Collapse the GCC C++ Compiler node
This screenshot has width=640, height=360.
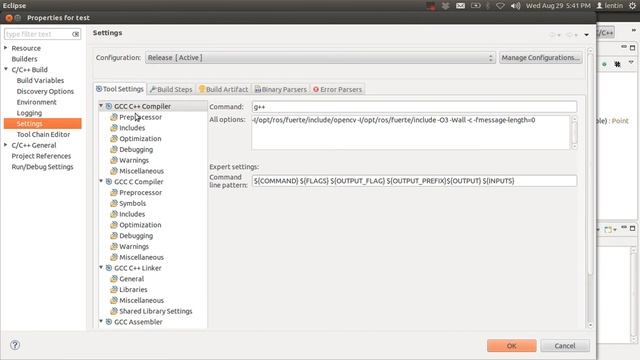tap(101, 106)
